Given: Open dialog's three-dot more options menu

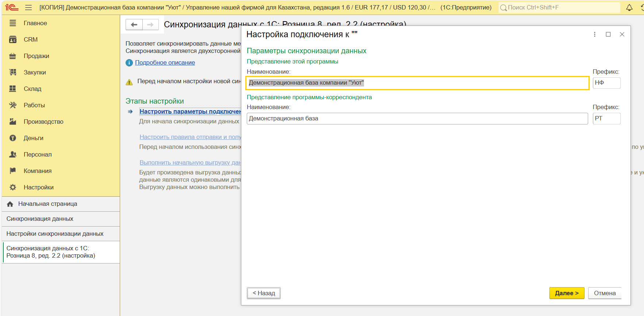Looking at the screenshot, I should 594,34.
